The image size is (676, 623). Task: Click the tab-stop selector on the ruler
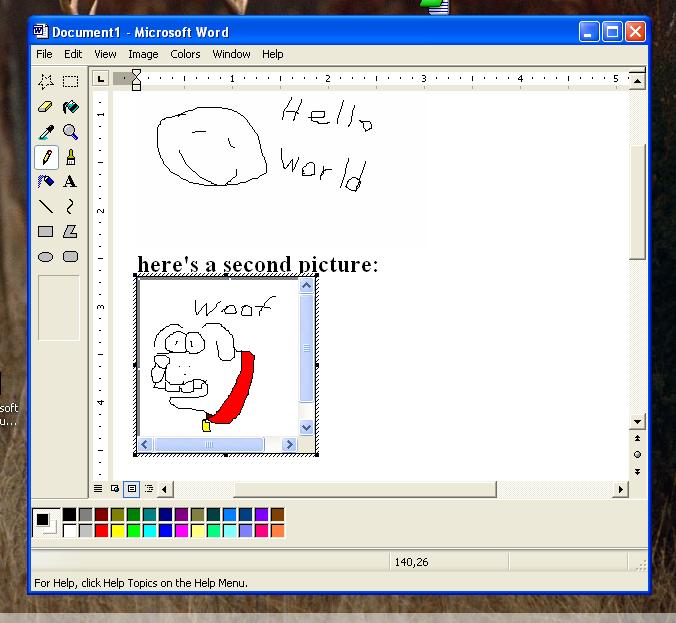click(x=101, y=78)
